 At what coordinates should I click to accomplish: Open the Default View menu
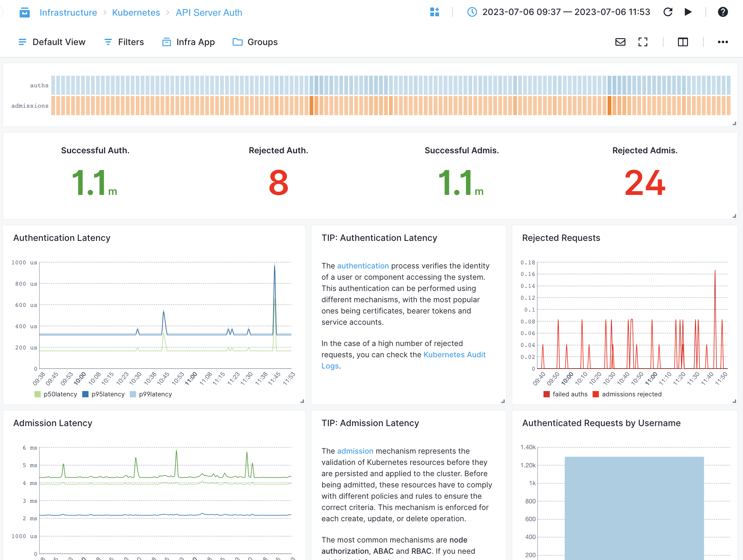[x=52, y=42]
